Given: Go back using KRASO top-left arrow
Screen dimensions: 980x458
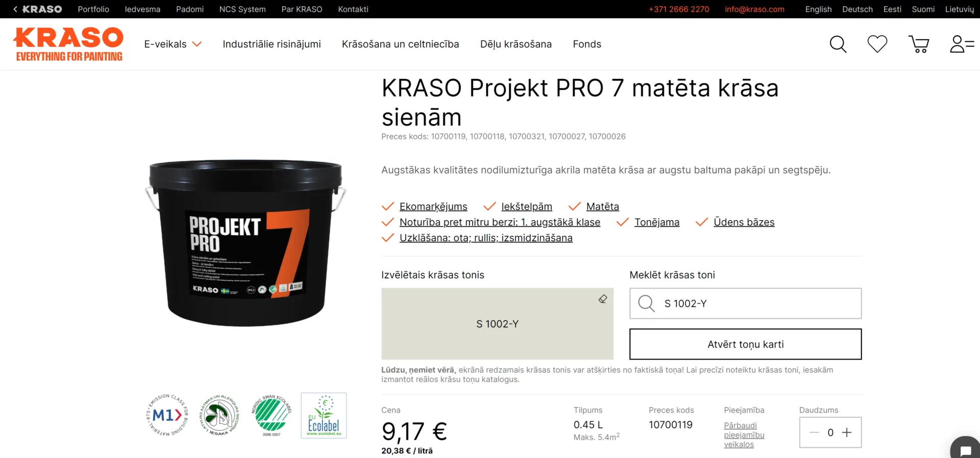Looking at the screenshot, I should click(x=37, y=9).
